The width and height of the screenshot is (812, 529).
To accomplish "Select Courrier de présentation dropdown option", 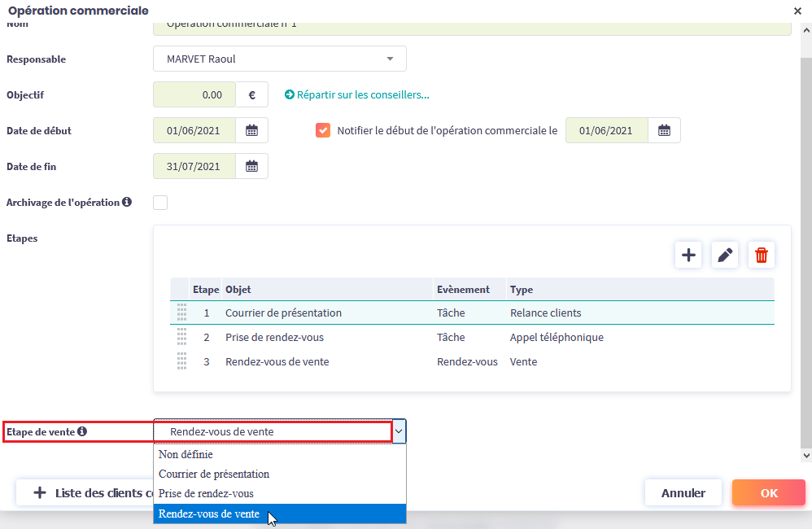I will coord(214,474).
